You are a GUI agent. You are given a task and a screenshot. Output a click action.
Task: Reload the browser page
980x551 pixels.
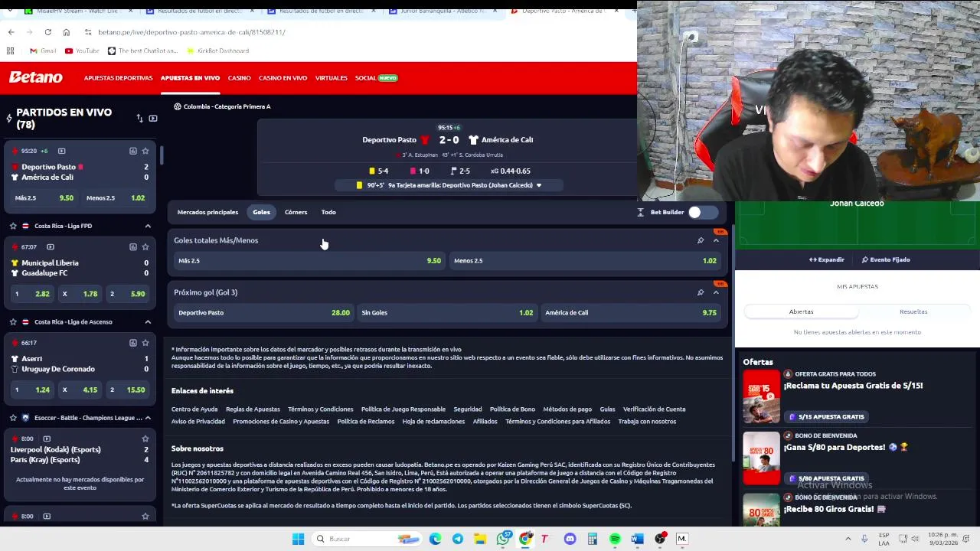47,32
